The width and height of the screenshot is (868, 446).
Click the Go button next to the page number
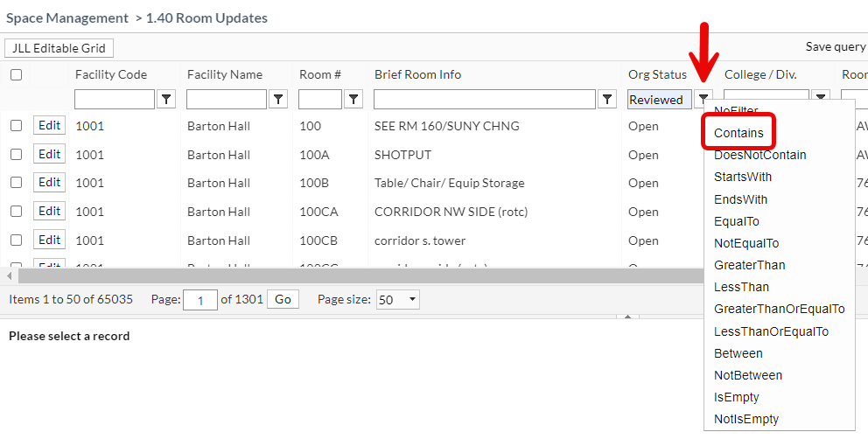(283, 299)
